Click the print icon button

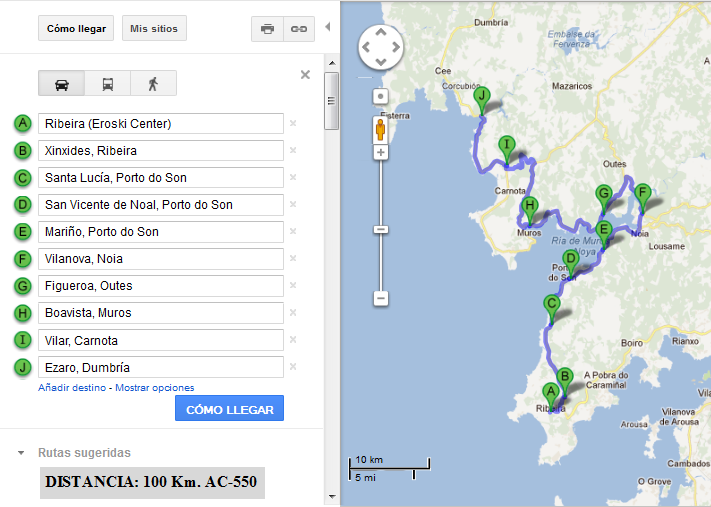267,29
